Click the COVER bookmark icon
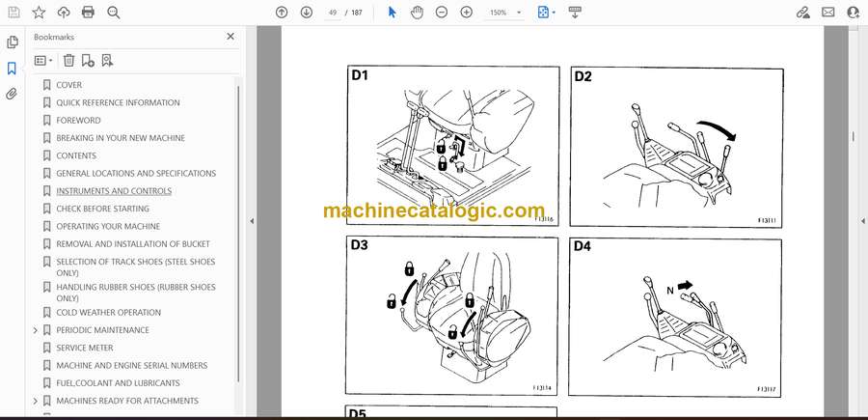 click(x=47, y=85)
